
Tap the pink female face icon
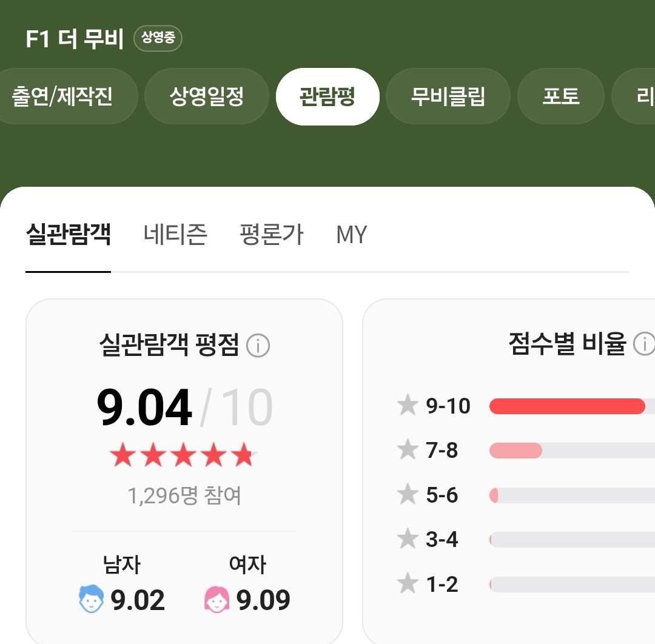coord(217,599)
